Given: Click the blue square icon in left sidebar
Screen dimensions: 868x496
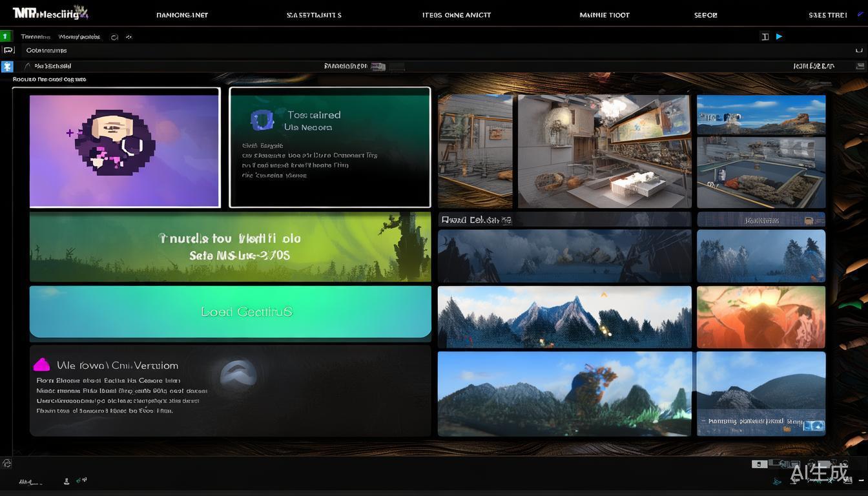Looking at the screenshot, I should (7, 66).
